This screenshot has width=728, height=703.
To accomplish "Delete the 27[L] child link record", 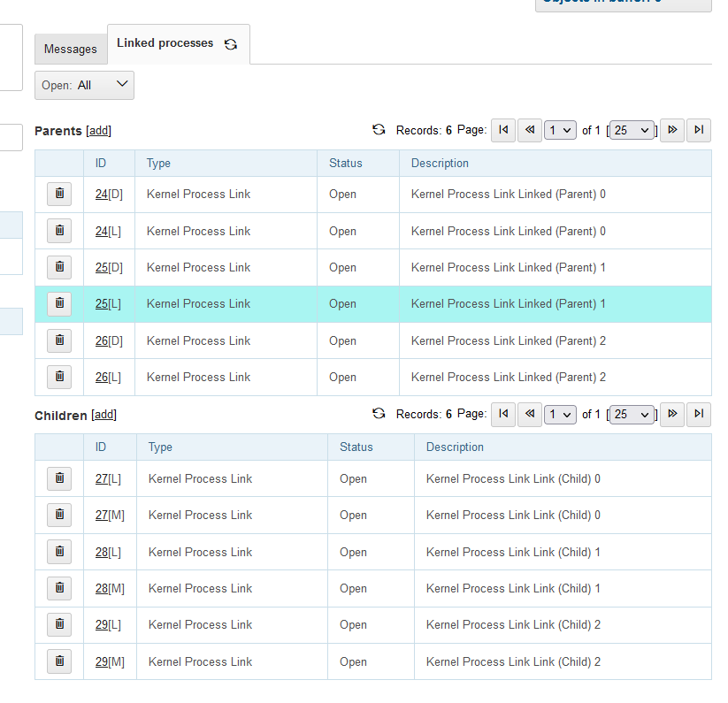I will coord(58,478).
